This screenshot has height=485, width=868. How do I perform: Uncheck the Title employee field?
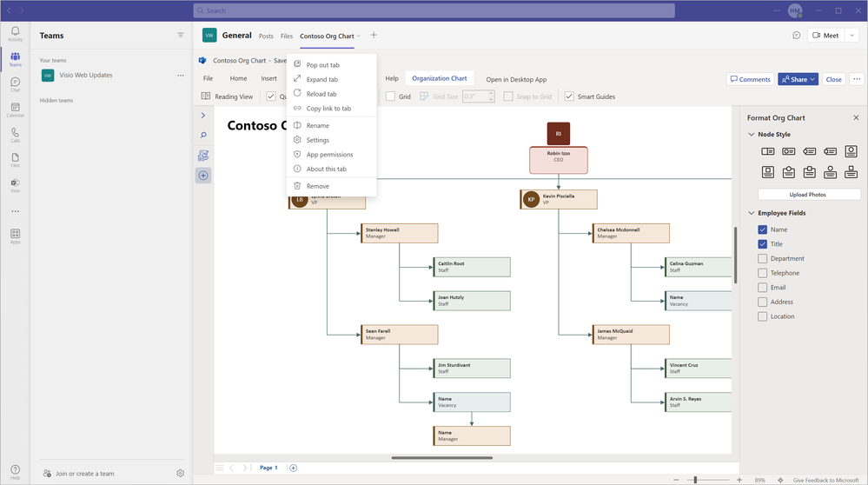[762, 243]
